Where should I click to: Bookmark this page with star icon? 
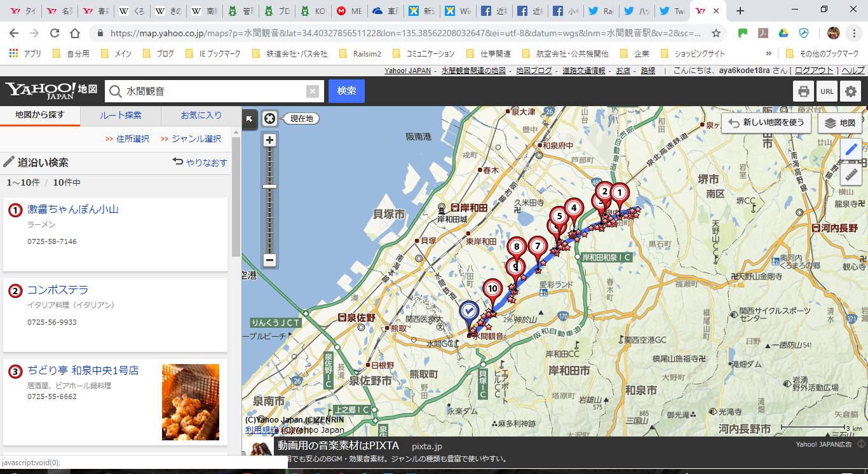[716, 33]
